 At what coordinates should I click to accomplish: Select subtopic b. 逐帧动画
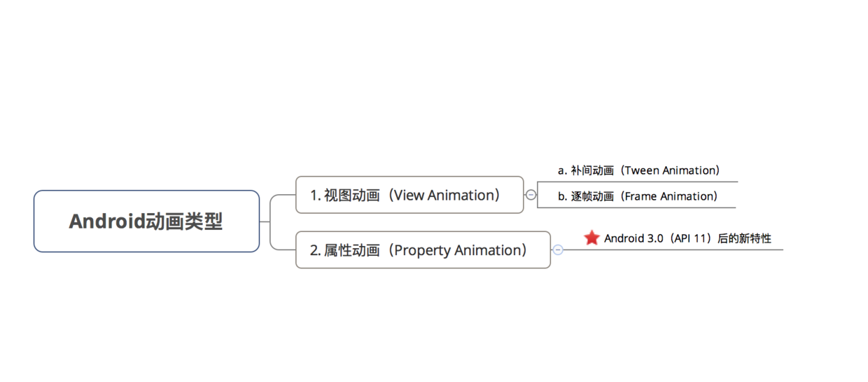pyautogui.click(x=638, y=196)
